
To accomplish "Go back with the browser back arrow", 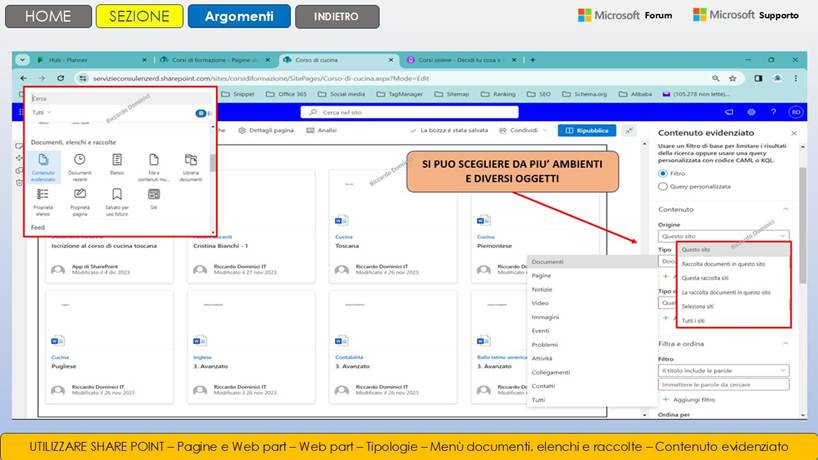I will [23, 78].
